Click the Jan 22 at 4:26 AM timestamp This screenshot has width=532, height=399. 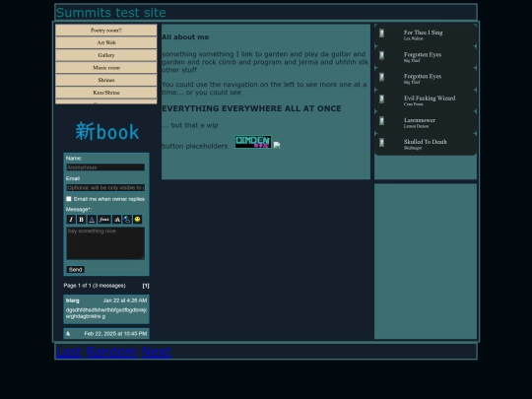[125, 300]
